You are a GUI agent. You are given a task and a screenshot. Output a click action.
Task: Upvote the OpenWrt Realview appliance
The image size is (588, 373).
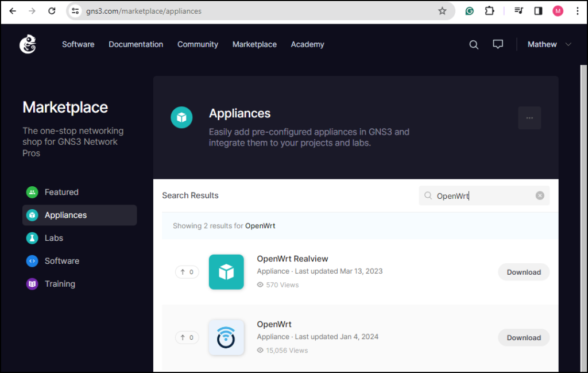187,272
